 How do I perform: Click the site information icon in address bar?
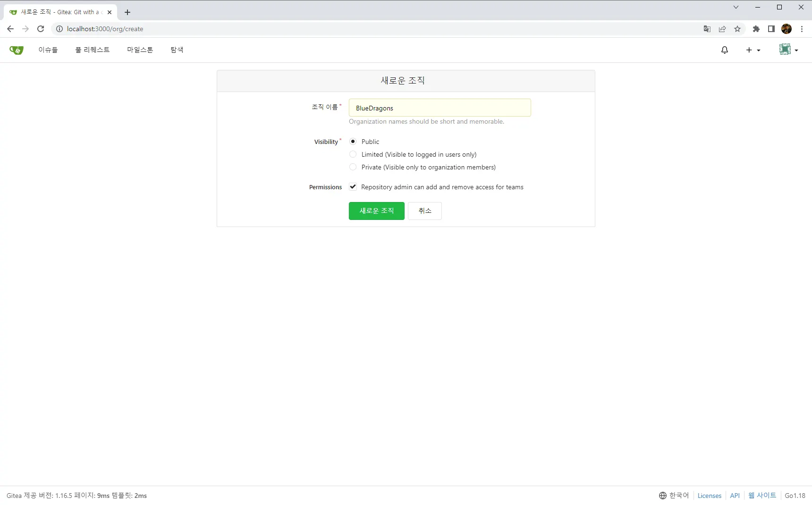coord(59,29)
